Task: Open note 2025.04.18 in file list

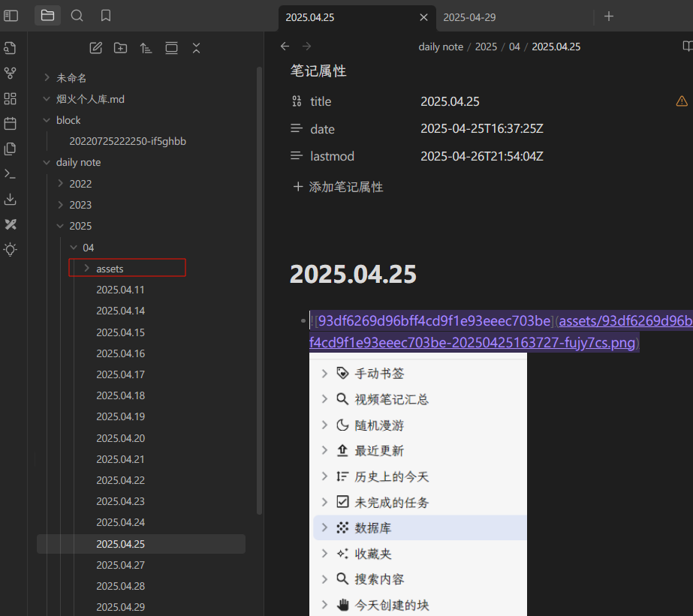Action: pyautogui.click(x=120, y=395)
